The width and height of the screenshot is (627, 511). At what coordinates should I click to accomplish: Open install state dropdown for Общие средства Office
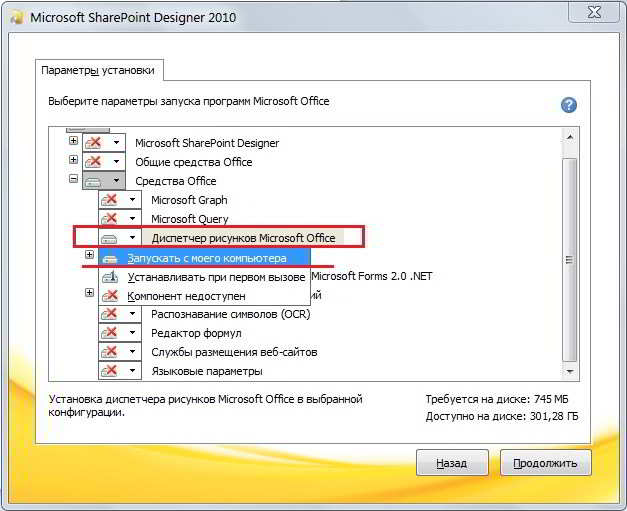104,162
